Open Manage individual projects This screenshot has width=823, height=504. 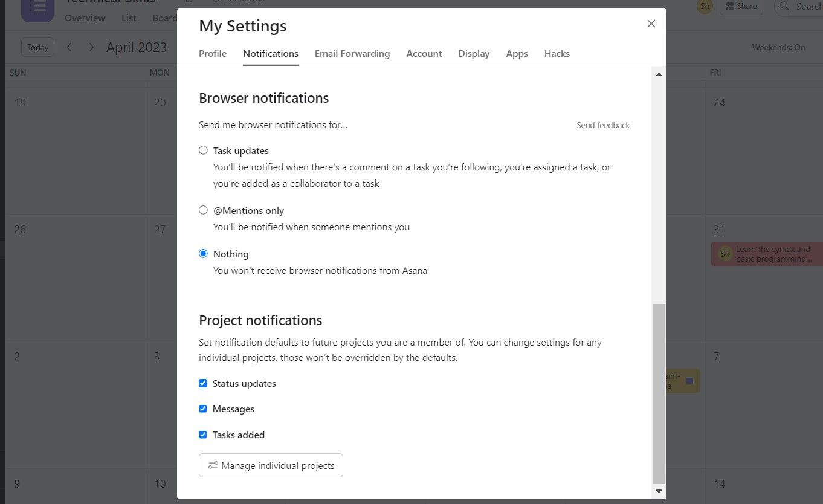(x=271, y=465)
